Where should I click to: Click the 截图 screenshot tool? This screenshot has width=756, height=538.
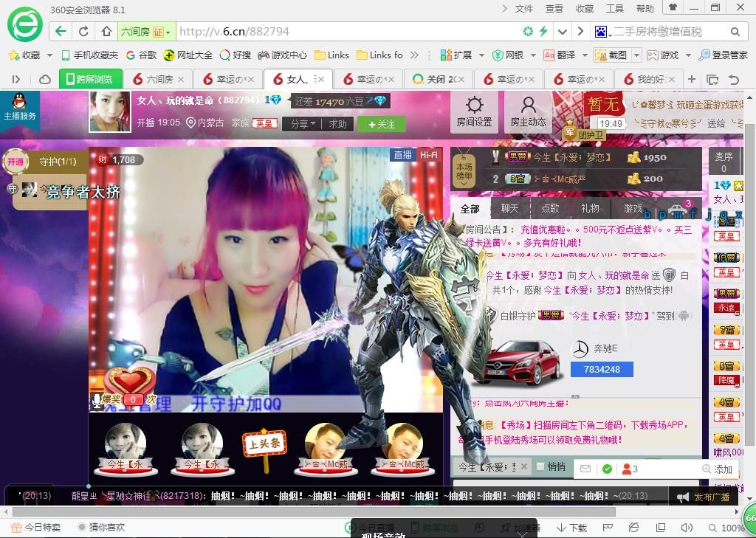click(611, 55)
